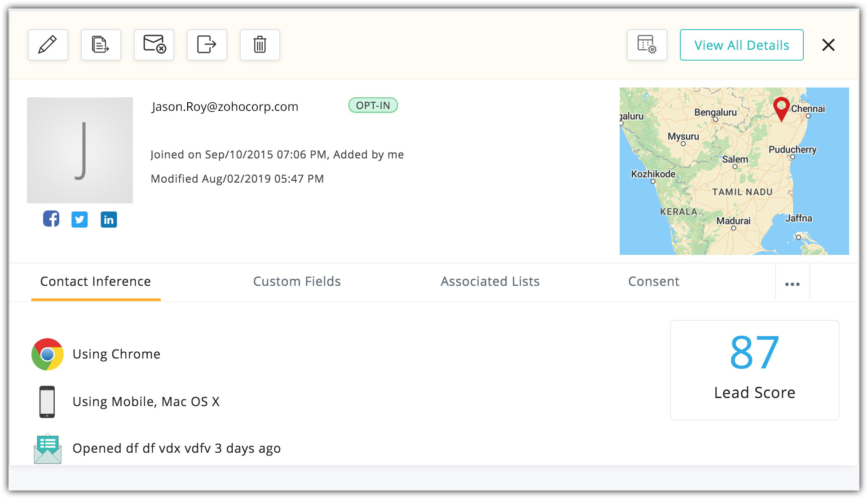The image size is (868, 499).
Task: Click the pencil edit contact icon
Action: [48, 45]
